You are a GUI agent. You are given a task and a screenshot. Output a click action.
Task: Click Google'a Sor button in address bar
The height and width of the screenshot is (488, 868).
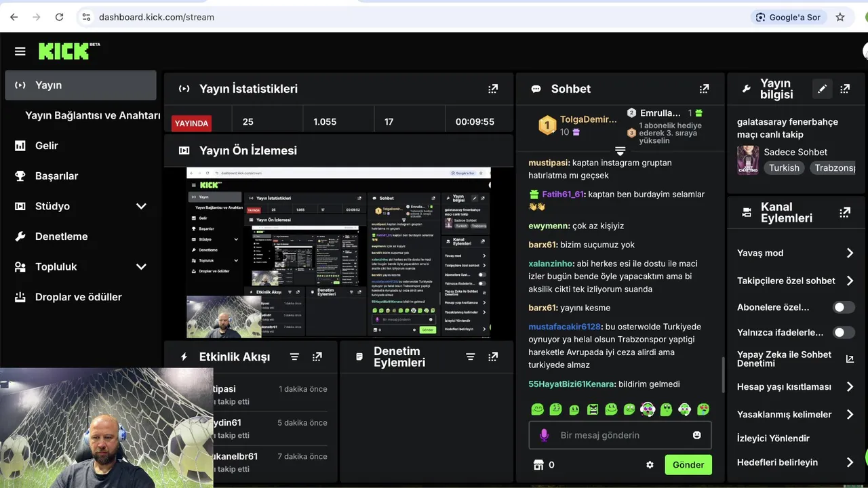[x=788, y=17]
